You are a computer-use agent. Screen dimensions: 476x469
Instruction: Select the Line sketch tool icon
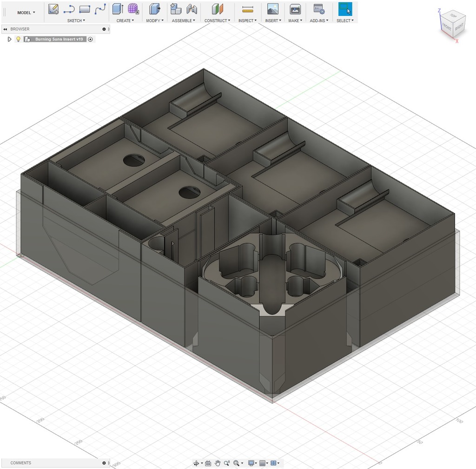[69, 9]
